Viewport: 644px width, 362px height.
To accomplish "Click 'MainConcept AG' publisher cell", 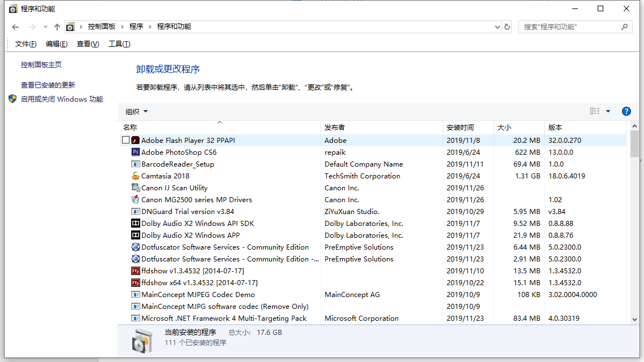I will pos(352,295).
